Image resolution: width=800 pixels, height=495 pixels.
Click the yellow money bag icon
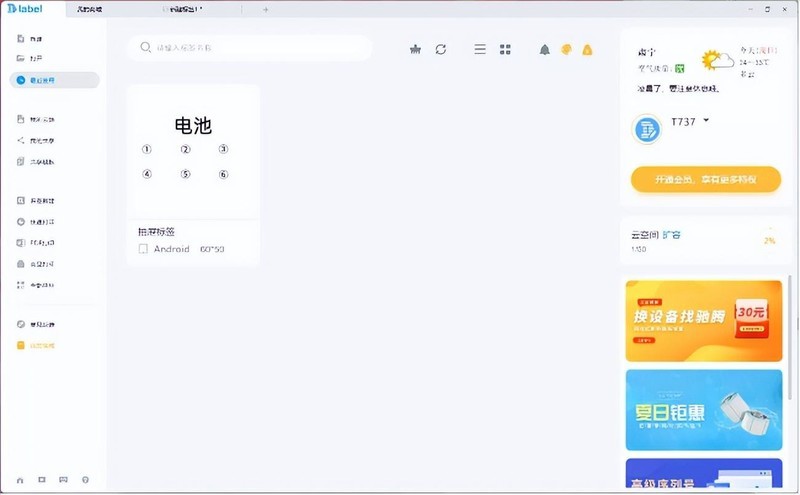click(x=588, y=50)
